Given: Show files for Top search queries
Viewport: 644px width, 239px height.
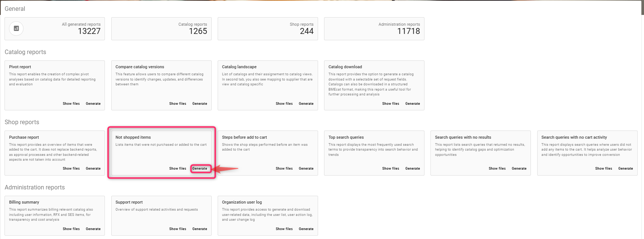Looking at the screenshot, I should [x=391, y=169].
